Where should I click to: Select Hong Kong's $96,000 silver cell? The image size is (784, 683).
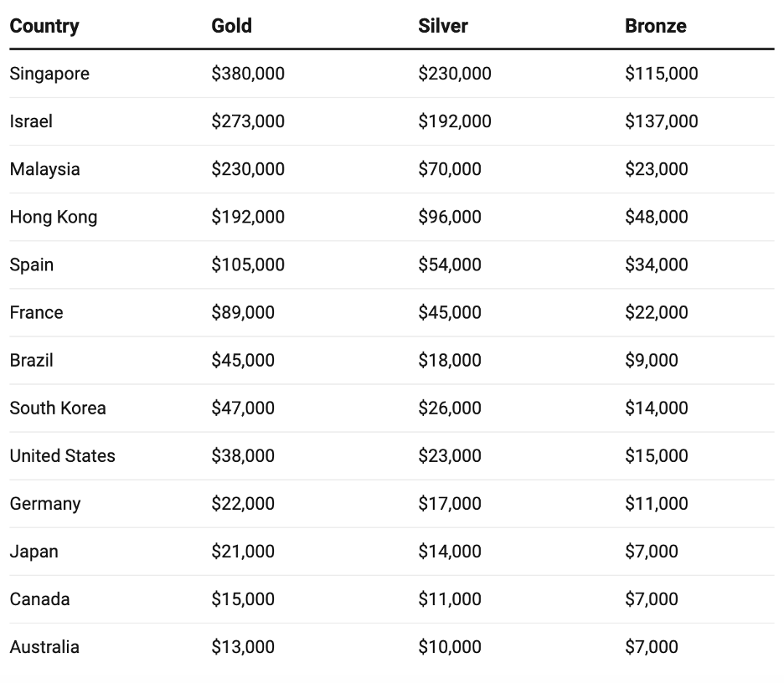[x=450, y=217]
